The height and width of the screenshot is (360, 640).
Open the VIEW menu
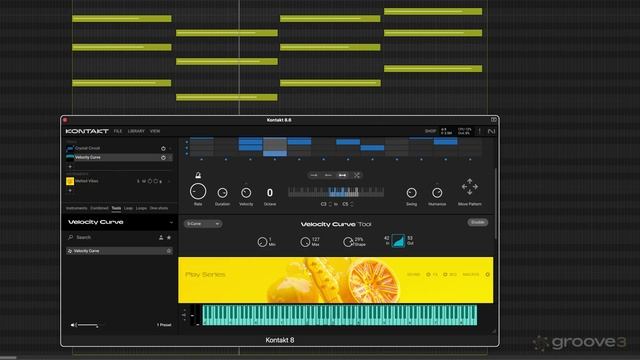[155, 131]
